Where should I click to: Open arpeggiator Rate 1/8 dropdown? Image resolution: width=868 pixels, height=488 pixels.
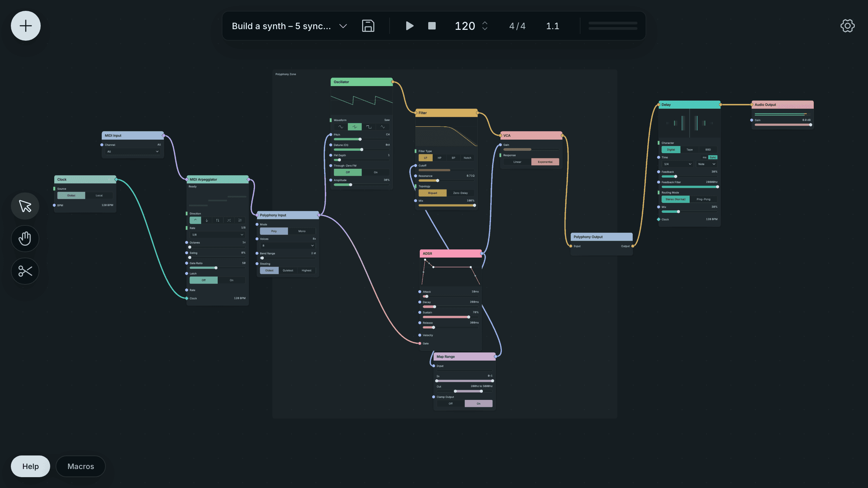pyautogui.click(x=218, y=235)
